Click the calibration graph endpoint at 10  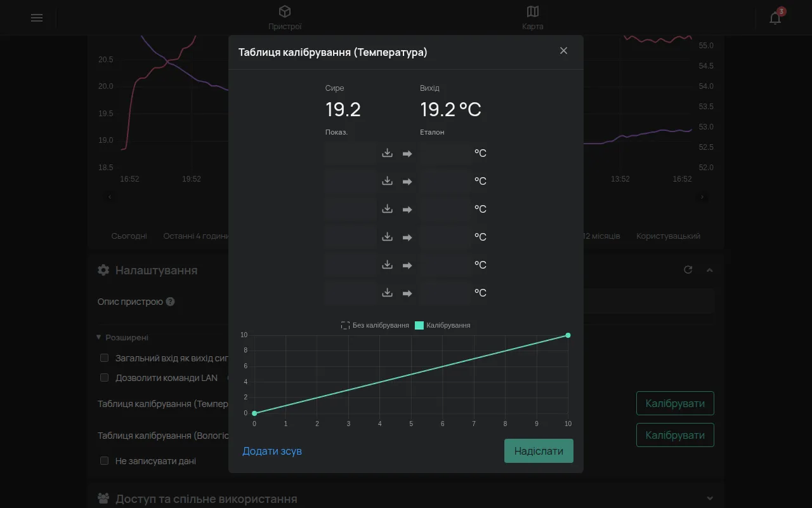(x=568, y=335)
